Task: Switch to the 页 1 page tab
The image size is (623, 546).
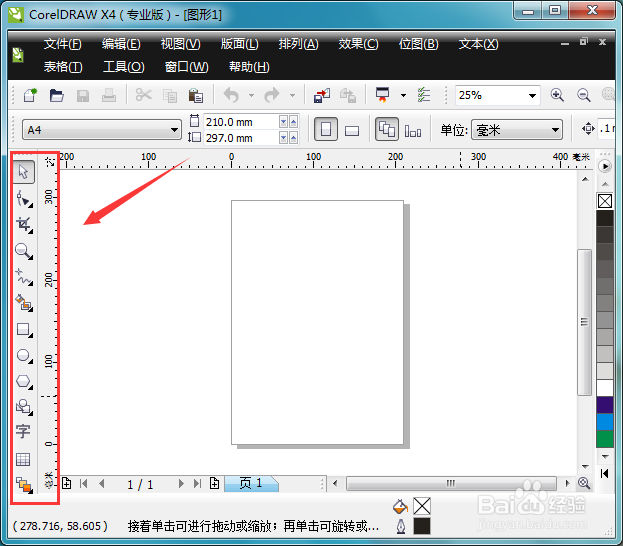Action: coord(251,484)
